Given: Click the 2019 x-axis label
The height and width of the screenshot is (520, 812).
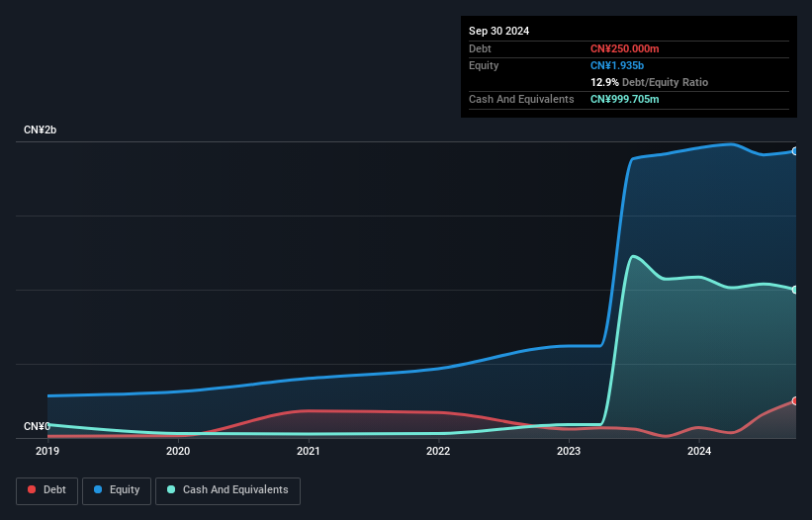Looking at the screenshot, I should [47, 451].
